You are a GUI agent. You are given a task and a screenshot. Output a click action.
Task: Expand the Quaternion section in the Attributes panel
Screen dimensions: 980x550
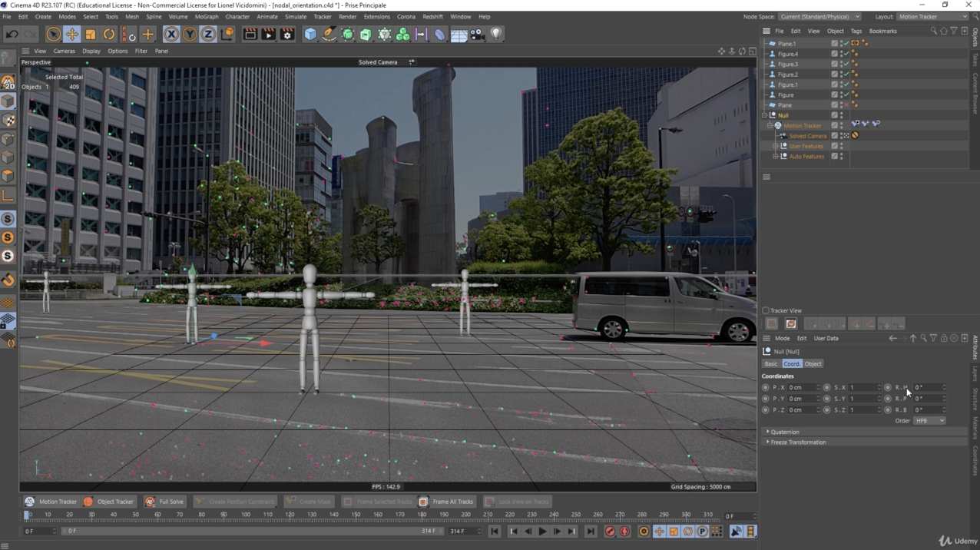click(784, 432)
